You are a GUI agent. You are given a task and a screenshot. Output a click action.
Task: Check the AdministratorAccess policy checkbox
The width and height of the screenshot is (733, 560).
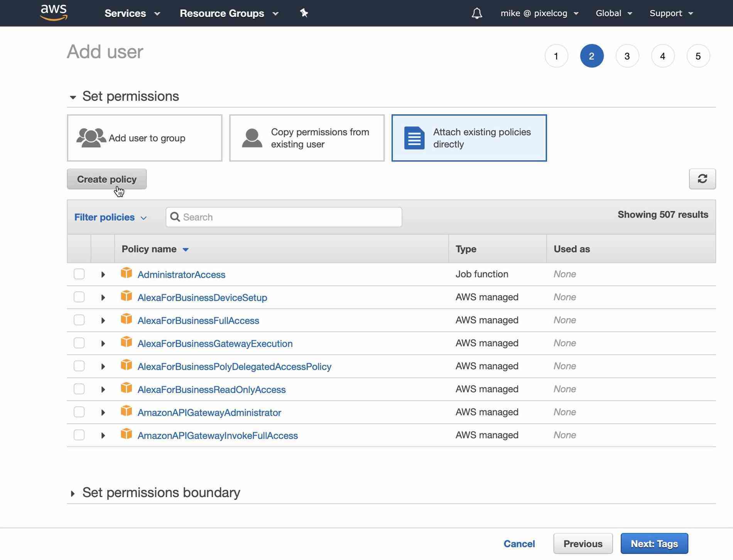(79, 274)
